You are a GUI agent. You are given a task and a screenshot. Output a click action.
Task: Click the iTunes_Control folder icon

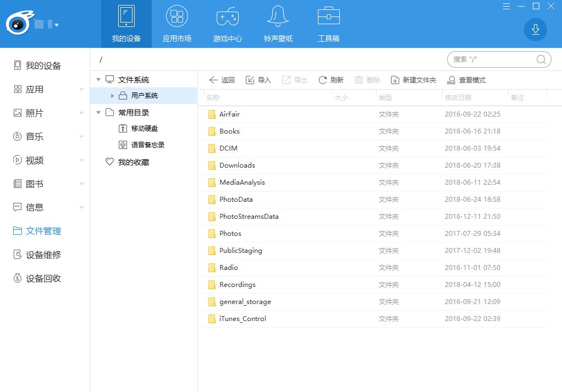[x=212, y=318]
